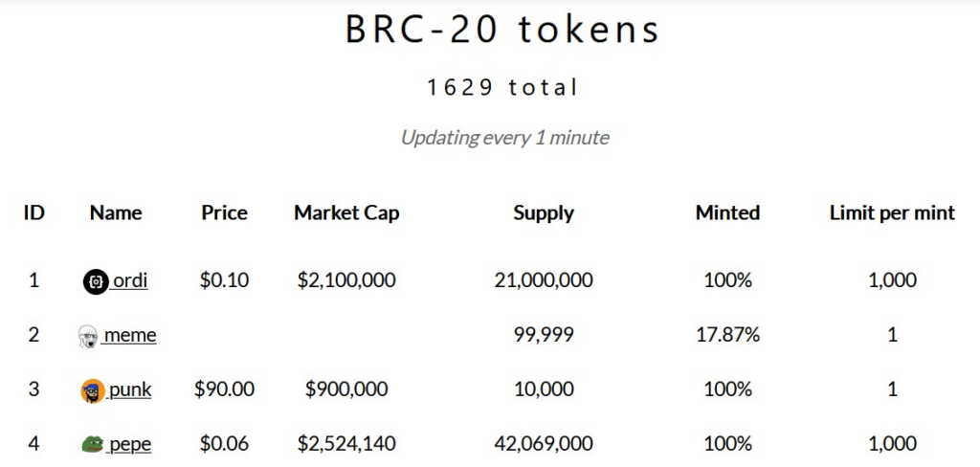Click punk's $90.00 price cell
The height and width of the screenshot is (467, 980).
225,389
